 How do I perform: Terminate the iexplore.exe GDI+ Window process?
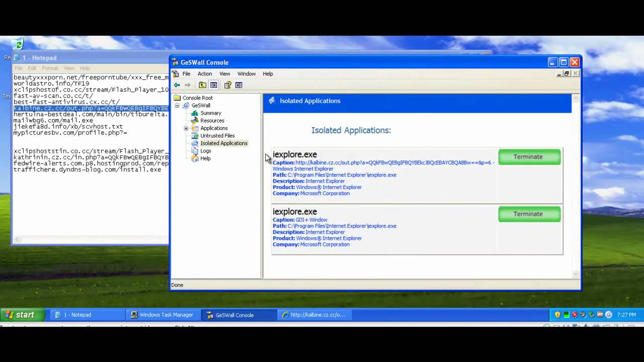click(529, 214)
